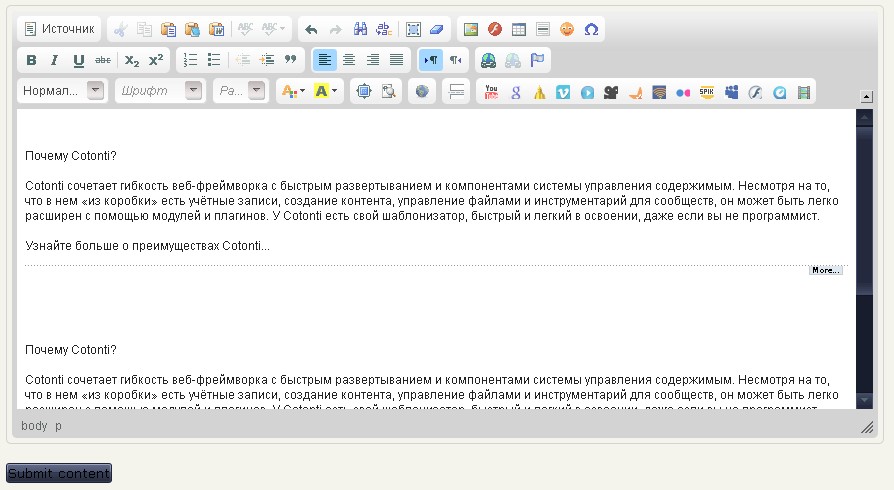Image resolution: width=894 pixels, height=490 pixels.
Task: Justify the paragraph text
Action: tap(397, 60)
